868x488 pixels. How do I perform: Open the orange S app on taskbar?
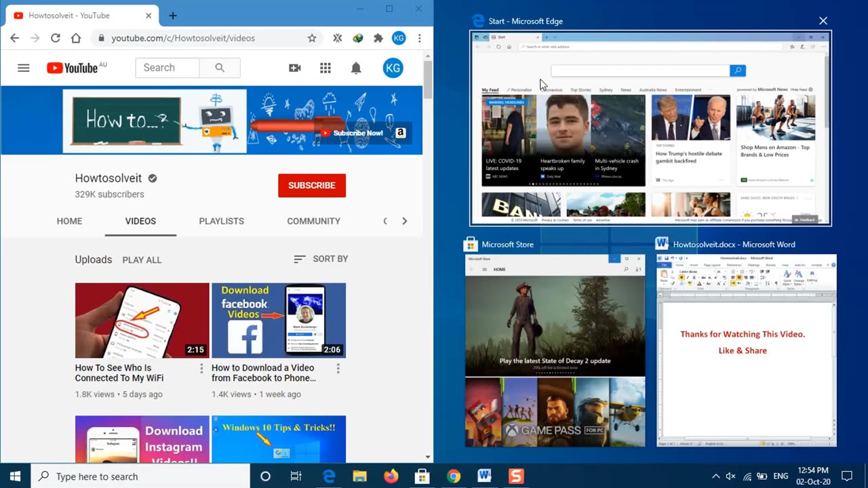click(x=516, y=476)
